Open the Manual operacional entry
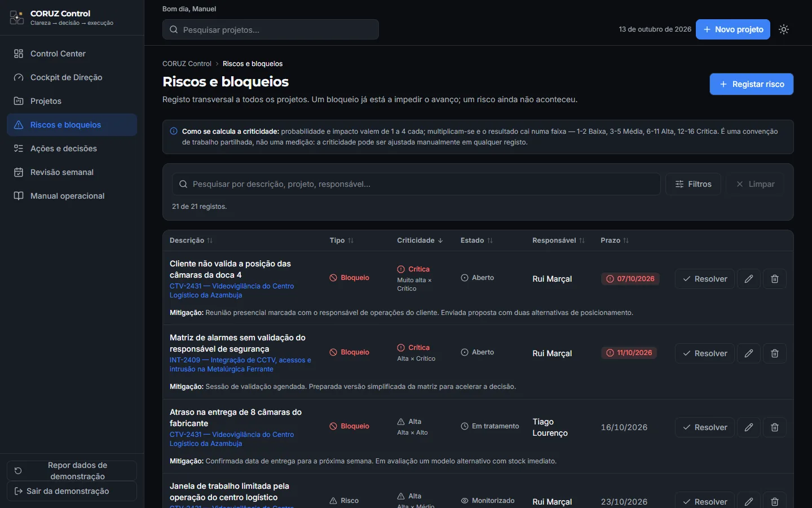Screen dimensions: 812x508 pos(72,196)
